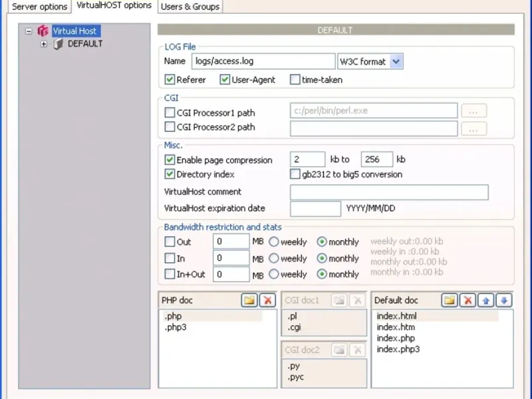Click the Out MB limit field
Image resolution: width=532 pixels, height=399 pixels.
point(231,241)
